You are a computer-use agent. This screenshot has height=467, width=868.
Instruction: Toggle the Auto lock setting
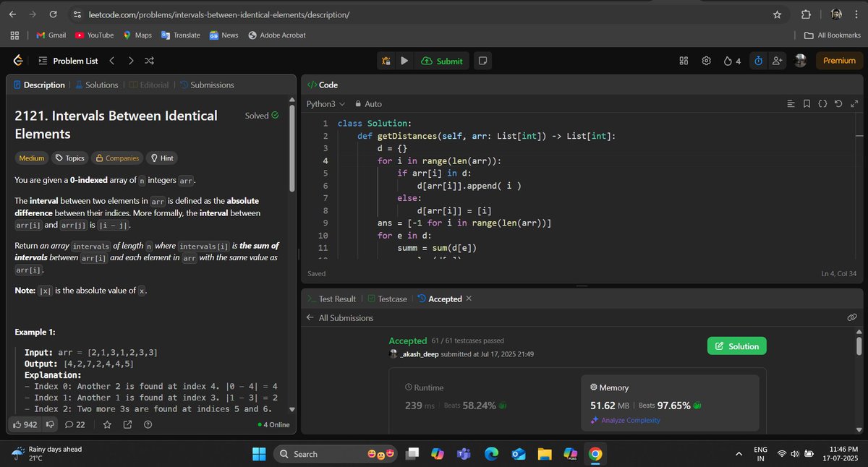tap(368, 104)
